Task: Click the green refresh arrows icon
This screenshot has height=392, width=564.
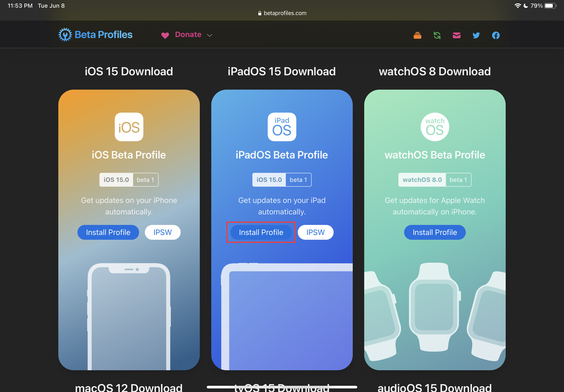Action: [x=437, y=35]
